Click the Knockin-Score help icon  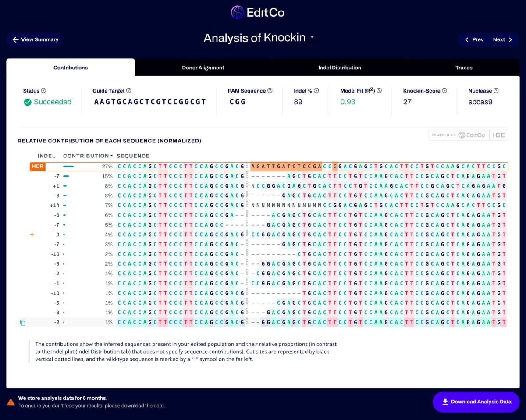(444, 91)
